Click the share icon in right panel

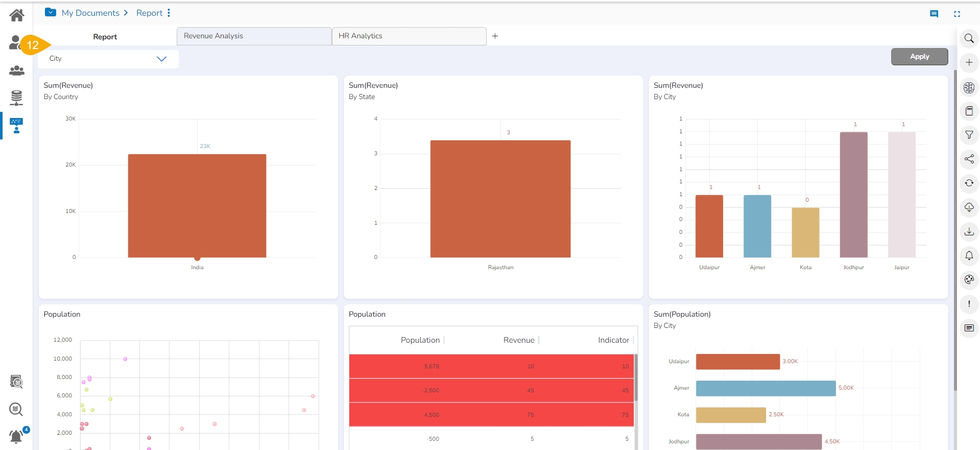[x=969, y=159]
